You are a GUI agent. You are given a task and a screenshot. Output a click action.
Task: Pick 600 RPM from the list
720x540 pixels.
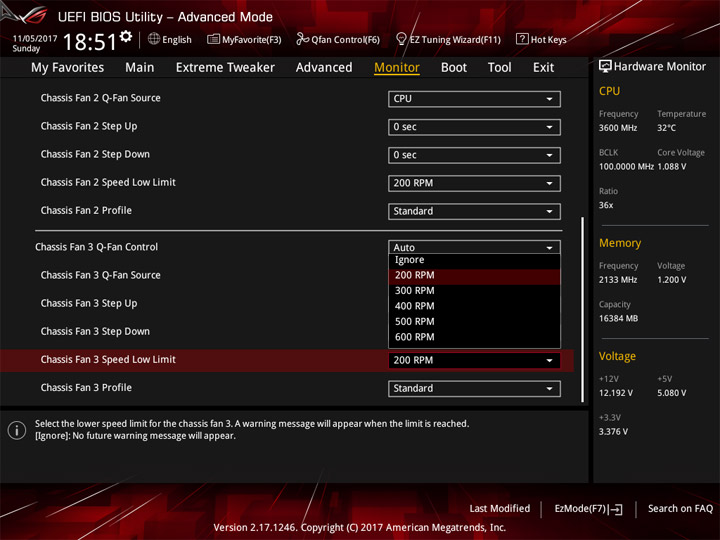[474, 337]
